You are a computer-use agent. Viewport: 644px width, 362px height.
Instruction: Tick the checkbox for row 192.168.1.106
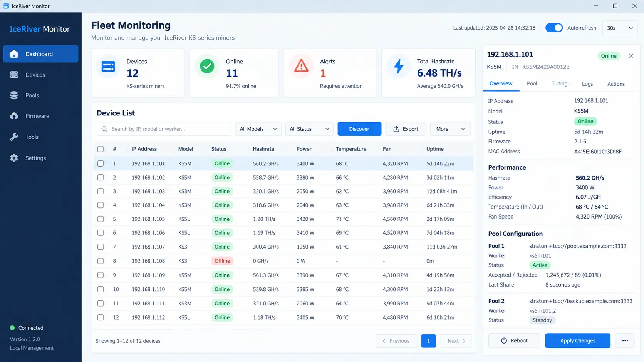(101, 233)
